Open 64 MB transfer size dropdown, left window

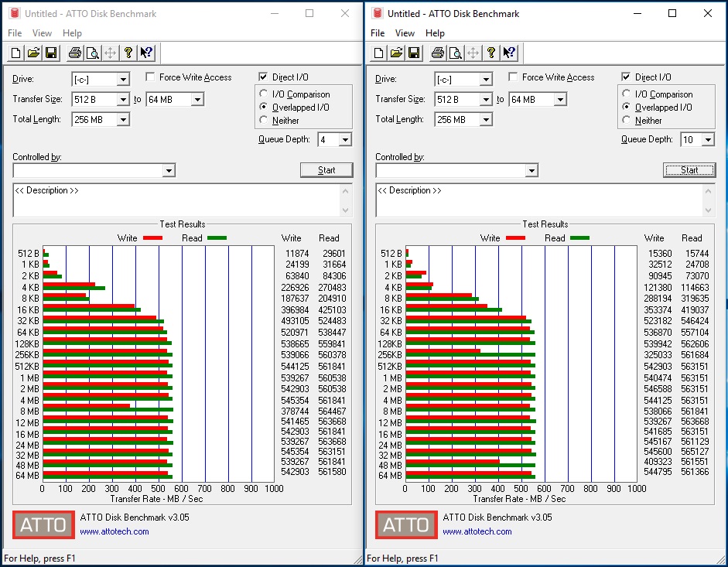click(x=198, y=99)
